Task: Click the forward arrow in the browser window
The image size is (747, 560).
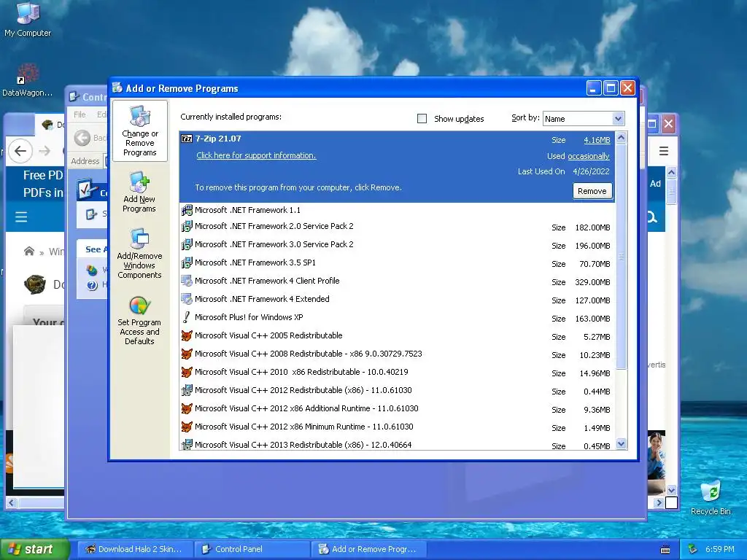Action: pos(44,151)
